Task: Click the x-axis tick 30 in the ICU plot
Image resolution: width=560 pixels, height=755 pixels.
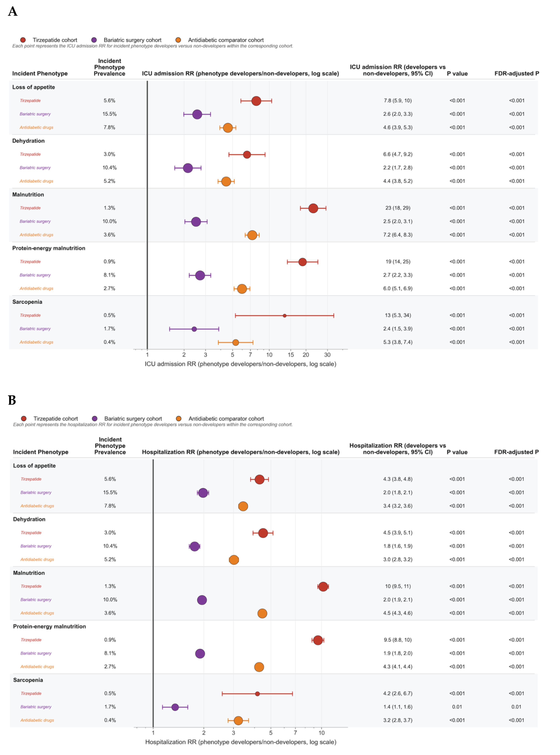Action: click(327, 355)
